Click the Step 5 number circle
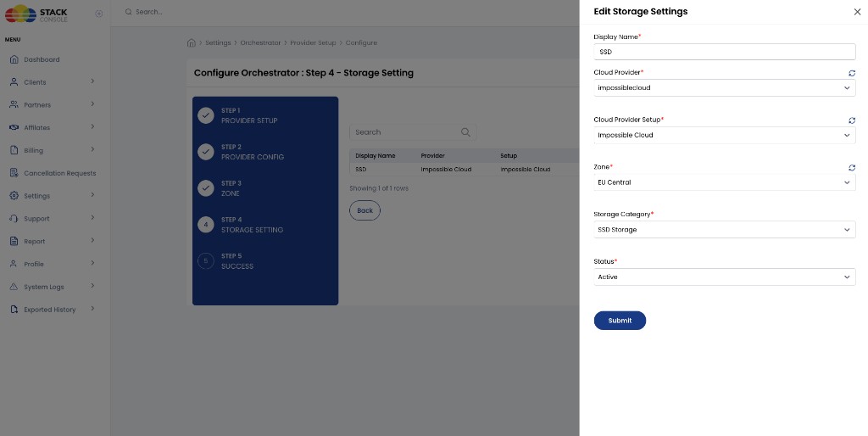 (x=206, y=261)
